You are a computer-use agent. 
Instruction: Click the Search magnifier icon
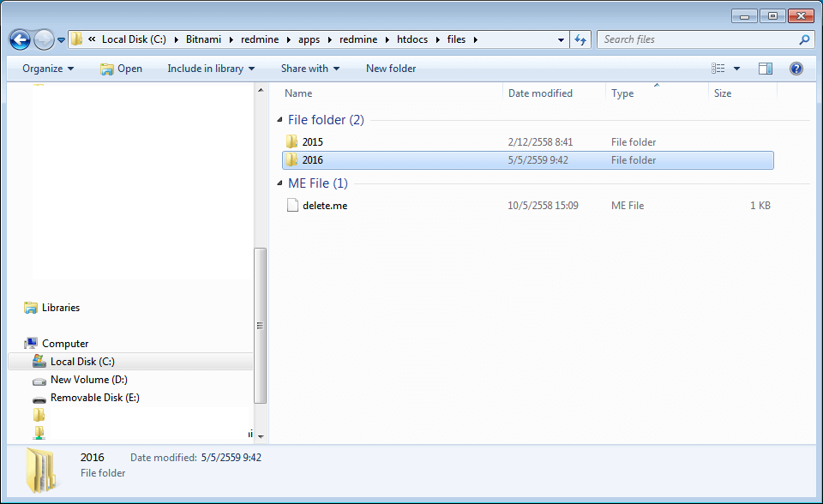click(x=803, y=39)
